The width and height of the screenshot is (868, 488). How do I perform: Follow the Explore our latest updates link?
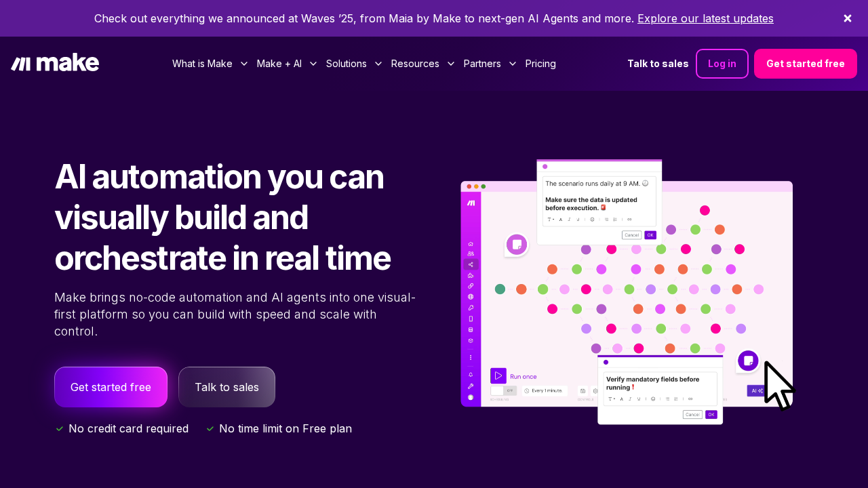[x=705, y=18]
